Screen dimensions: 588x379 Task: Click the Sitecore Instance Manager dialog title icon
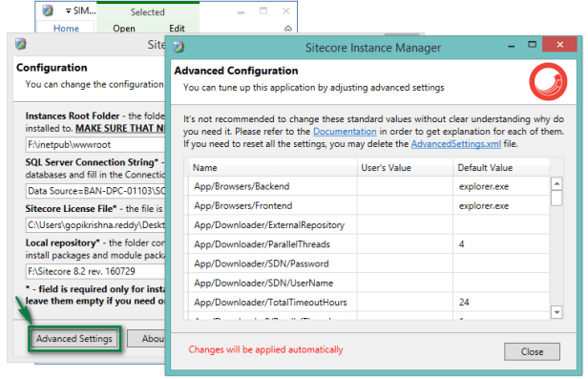click(x=178, y=47)
